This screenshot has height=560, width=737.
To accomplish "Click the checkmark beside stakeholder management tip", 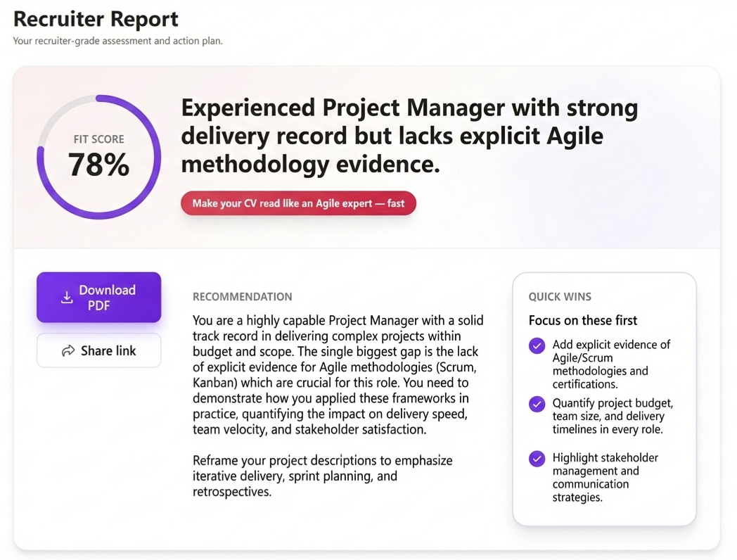I will point(536,458).
